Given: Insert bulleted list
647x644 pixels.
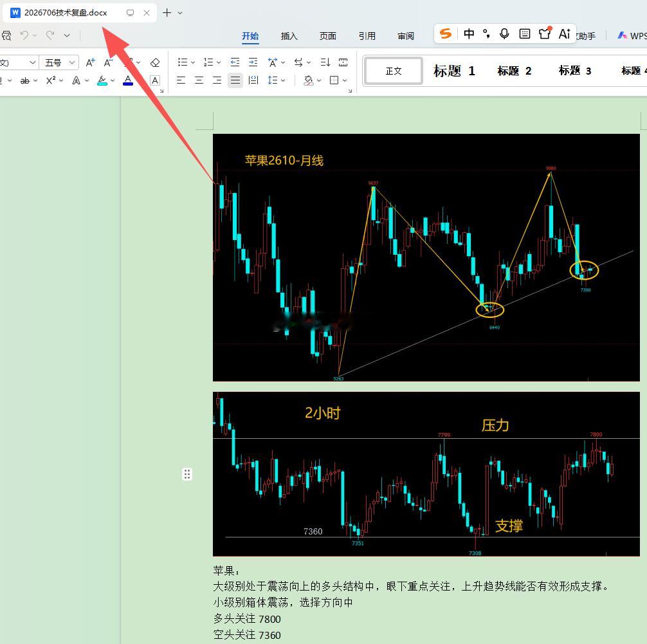Looking at the screenshot, I should click(x=183, y=62).
